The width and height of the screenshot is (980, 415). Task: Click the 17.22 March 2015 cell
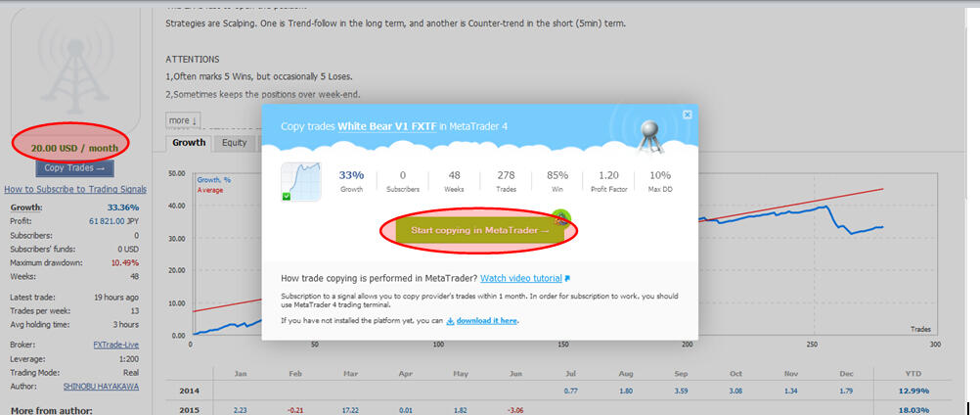point(350,410)
